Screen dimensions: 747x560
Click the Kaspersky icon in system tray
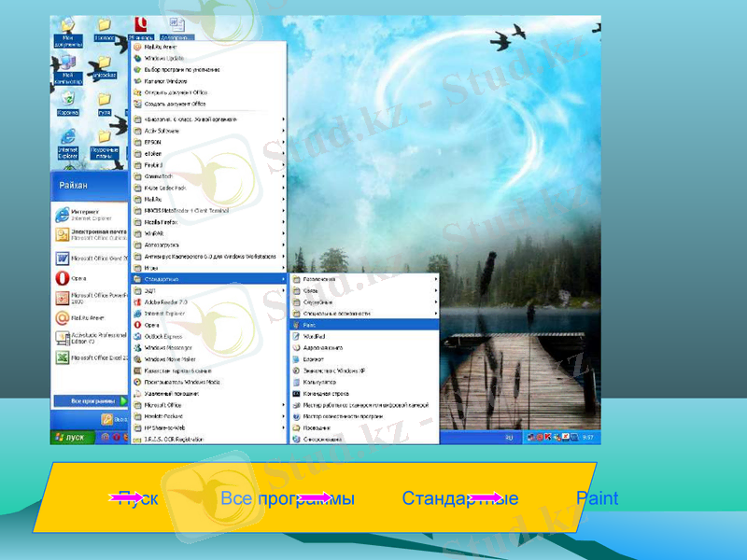[x=549, y=437]
